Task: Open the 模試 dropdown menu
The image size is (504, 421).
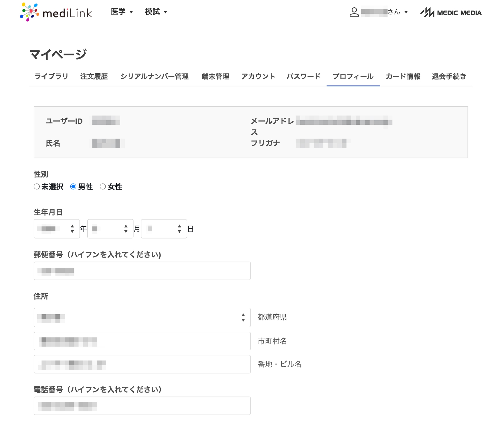Action: tap(156, 12)
